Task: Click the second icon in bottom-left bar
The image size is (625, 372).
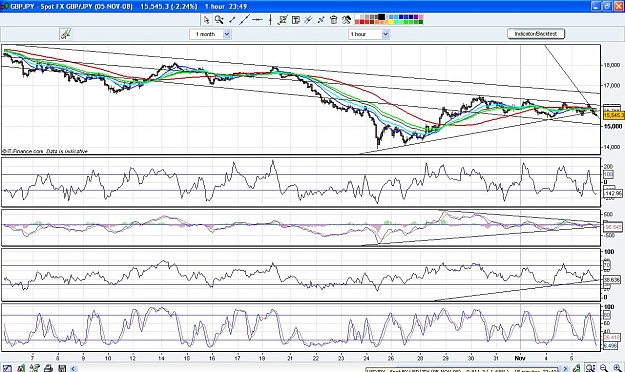Action: (x=21, y=368)
